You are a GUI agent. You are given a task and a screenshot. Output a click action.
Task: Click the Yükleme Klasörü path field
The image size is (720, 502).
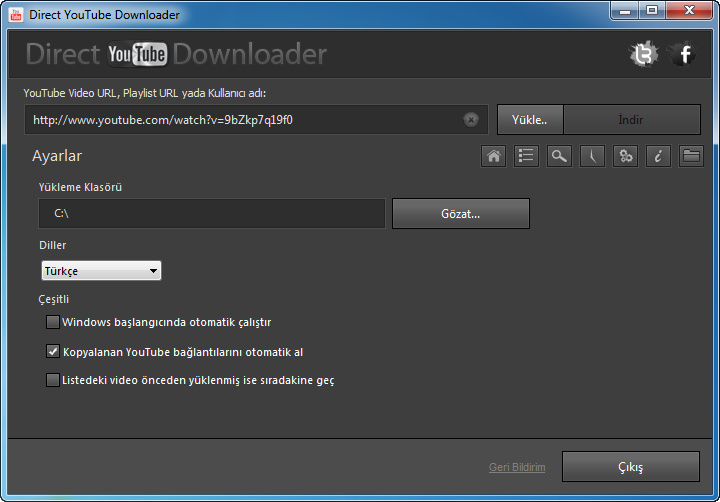click(x=212, y=214)
